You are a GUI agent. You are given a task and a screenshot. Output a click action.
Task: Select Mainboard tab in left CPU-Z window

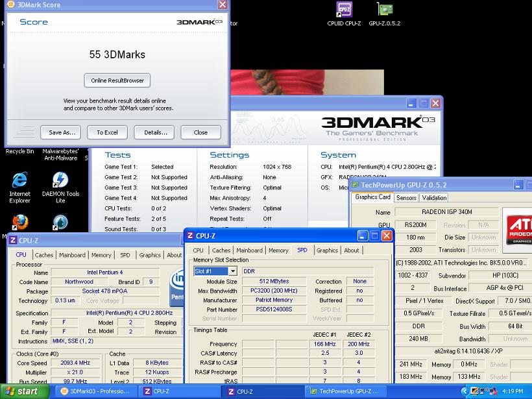[72, 255]
